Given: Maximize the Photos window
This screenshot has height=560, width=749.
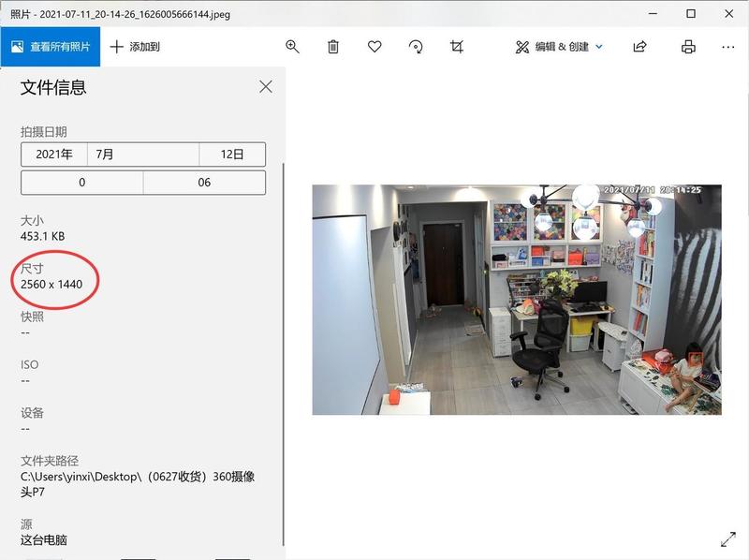Looking at the screenshot, I should point(691,13).
